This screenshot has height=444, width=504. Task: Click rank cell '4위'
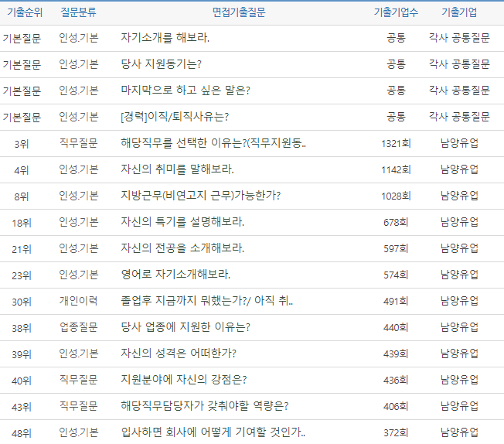click(x=22, y=170)
